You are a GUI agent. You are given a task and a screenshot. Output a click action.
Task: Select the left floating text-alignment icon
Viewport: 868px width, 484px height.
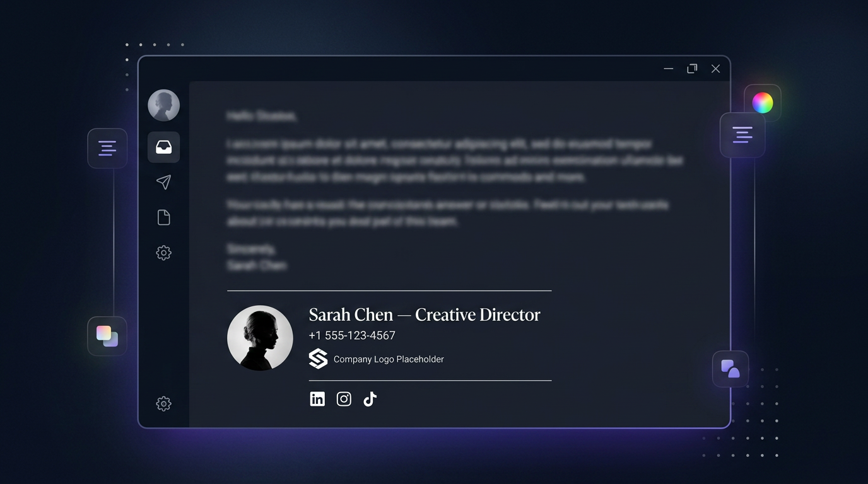tap(107, 148)
